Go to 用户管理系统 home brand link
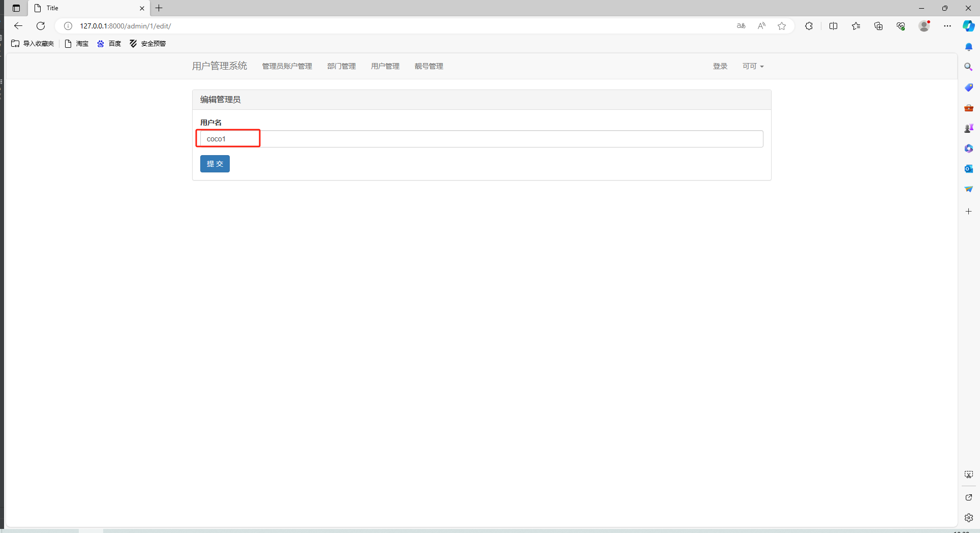980x533 pixels. (220, 66)
